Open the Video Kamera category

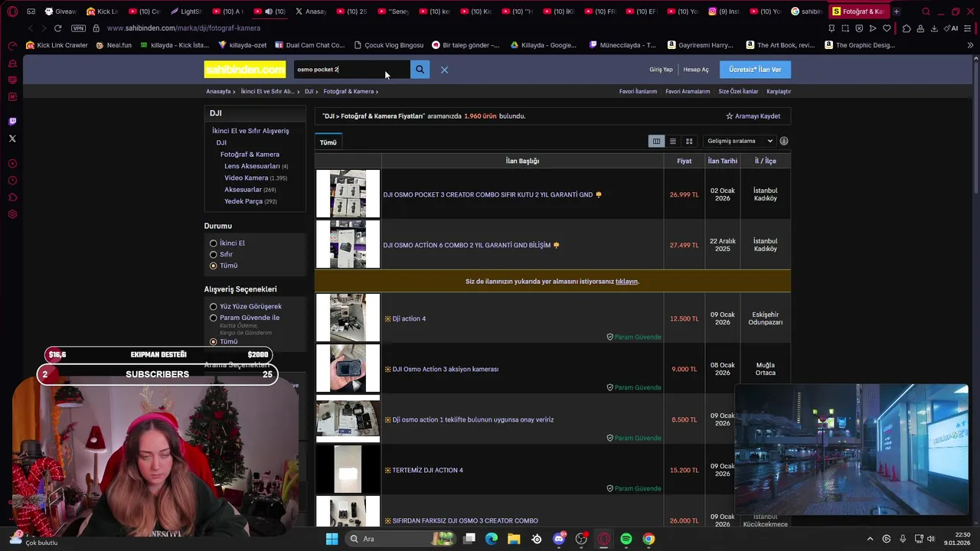click(246, 178)
